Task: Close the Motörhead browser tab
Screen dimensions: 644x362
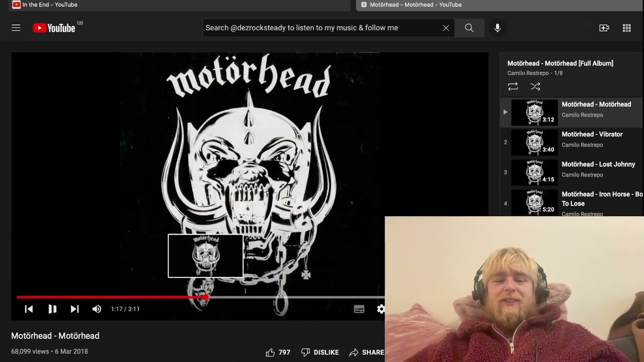Action: pyautogui.click(x=364, y=5)
